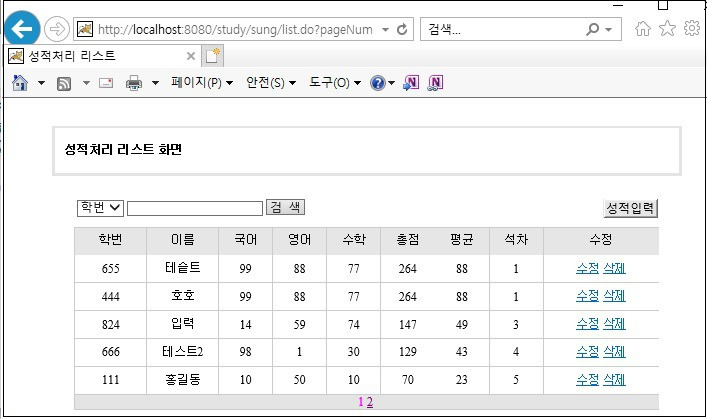The height and width of the screenshot is (419, 707).
Task: Click 수정 link for 호호 row
Action: [x=588, y=296]
